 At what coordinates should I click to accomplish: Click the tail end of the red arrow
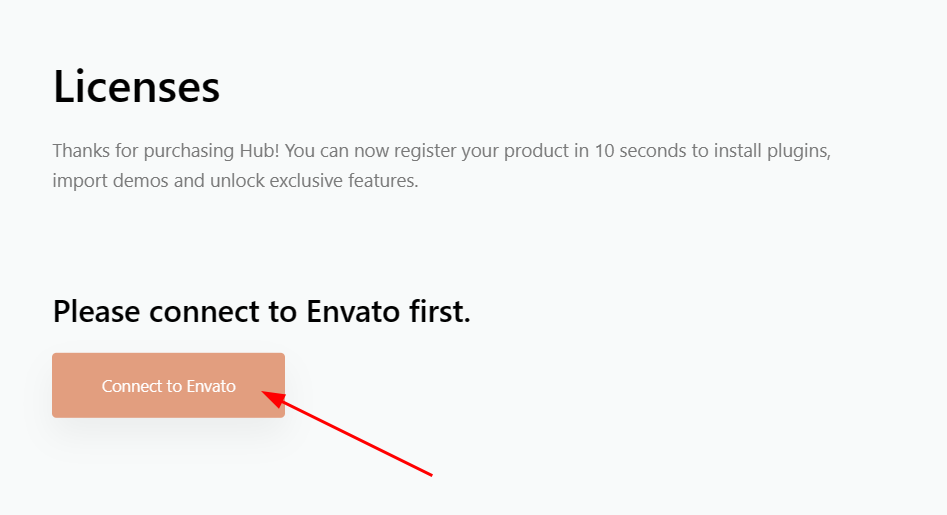430,474
